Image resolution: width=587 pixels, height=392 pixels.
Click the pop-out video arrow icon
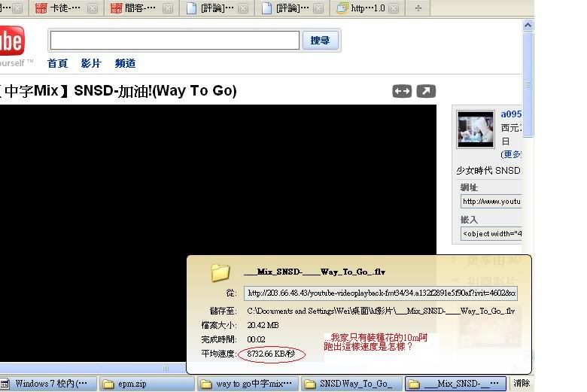point(426,91)
